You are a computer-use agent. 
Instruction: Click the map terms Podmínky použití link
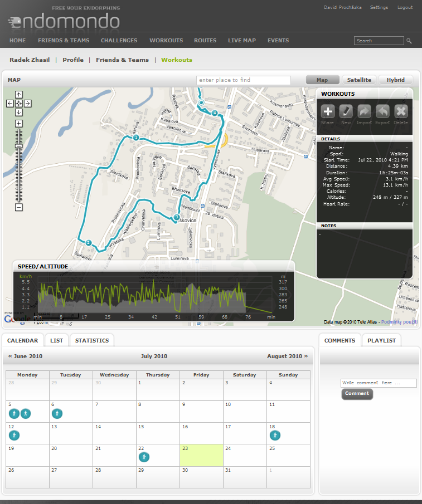[x=400, y=322]
